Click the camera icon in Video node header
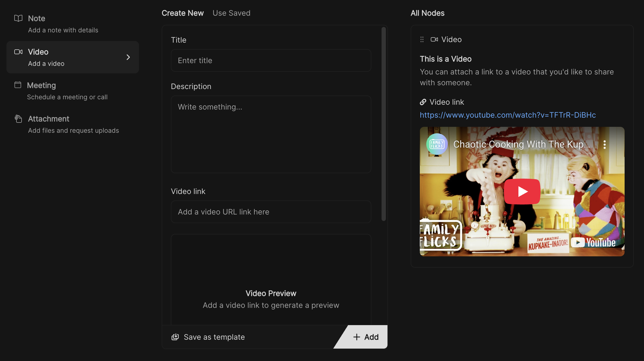The width and height of the screenshot is (644, 361). [434, 39]
